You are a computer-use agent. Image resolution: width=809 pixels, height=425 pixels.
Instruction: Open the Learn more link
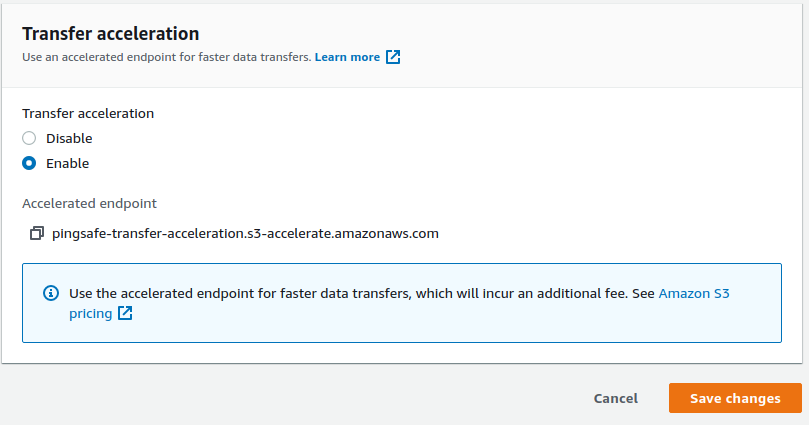(x=347, y=57)
